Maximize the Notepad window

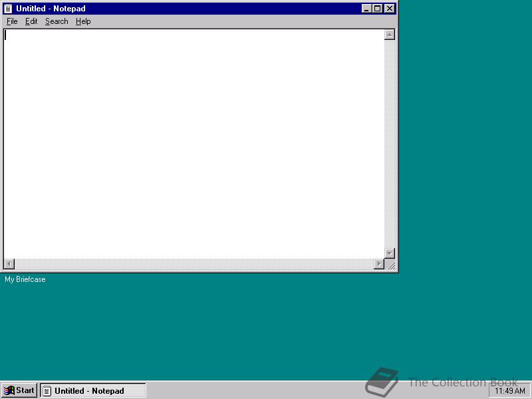(x=377, y=9)
